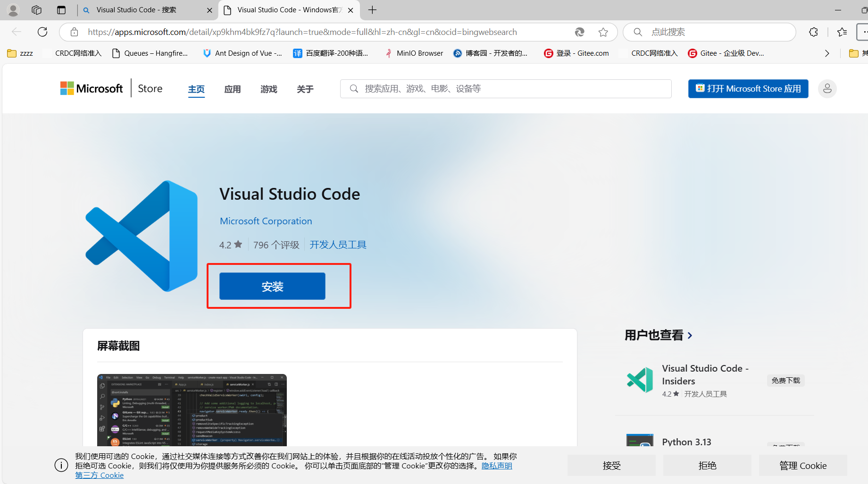868x484 pixels.
Task: Refresh the current page
Action: pos(42,32)
